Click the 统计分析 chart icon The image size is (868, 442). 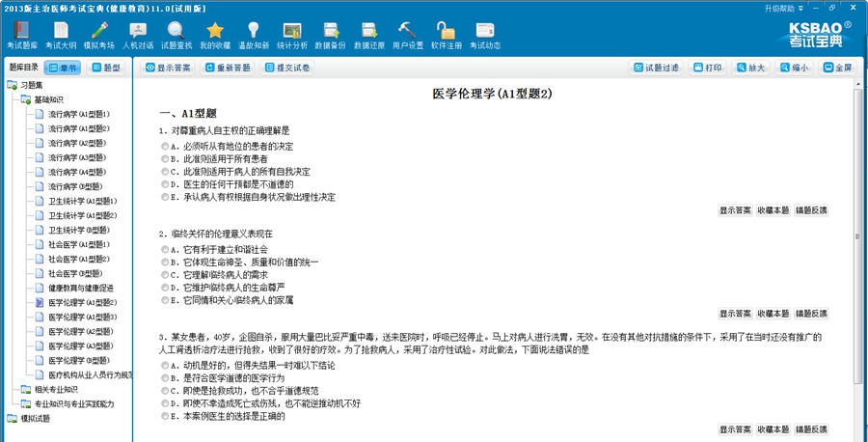(x=292, y=36)
